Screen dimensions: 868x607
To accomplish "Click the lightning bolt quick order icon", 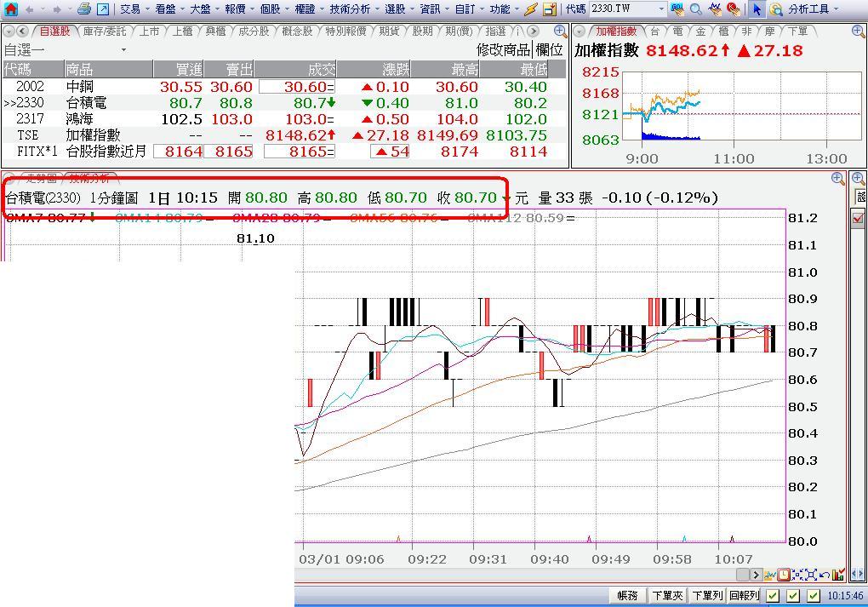I will pos(530,9).
